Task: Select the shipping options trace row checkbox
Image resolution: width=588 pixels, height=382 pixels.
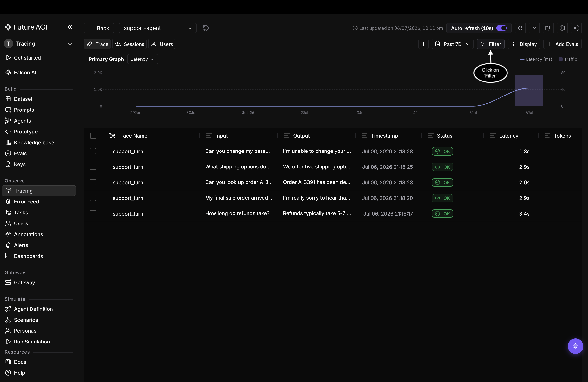Action: point(93,167)
